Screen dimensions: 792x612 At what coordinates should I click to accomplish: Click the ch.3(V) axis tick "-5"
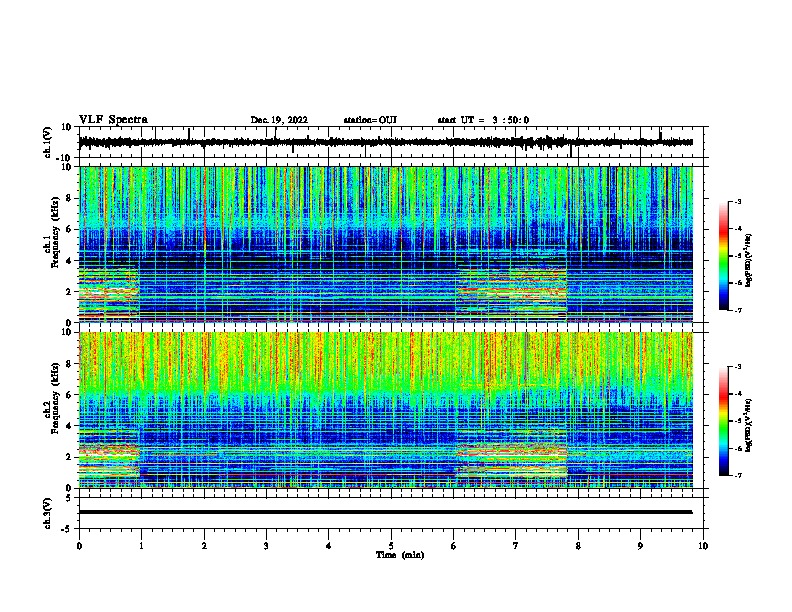pyautogui.click(x=67, y=529)
